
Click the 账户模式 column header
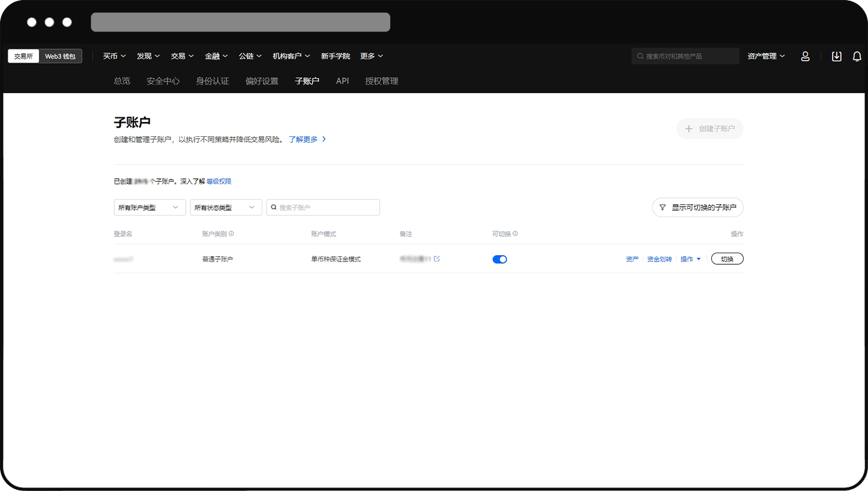324,234
